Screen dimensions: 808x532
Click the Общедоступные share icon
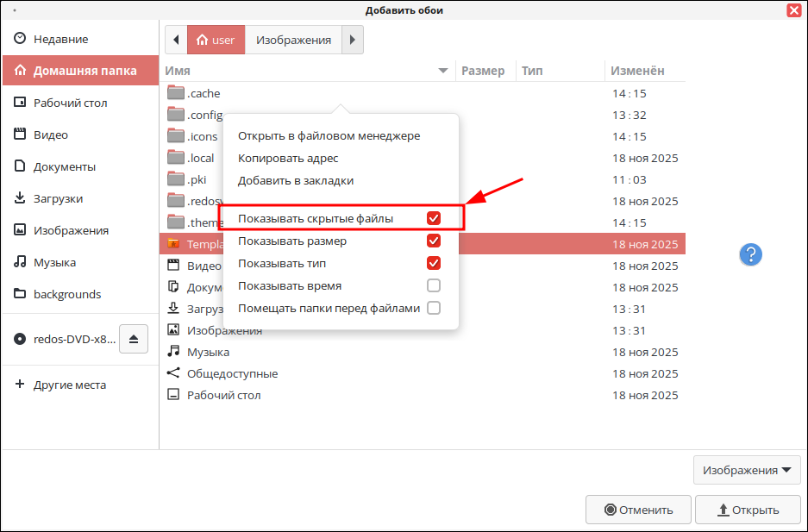[173, 373]
